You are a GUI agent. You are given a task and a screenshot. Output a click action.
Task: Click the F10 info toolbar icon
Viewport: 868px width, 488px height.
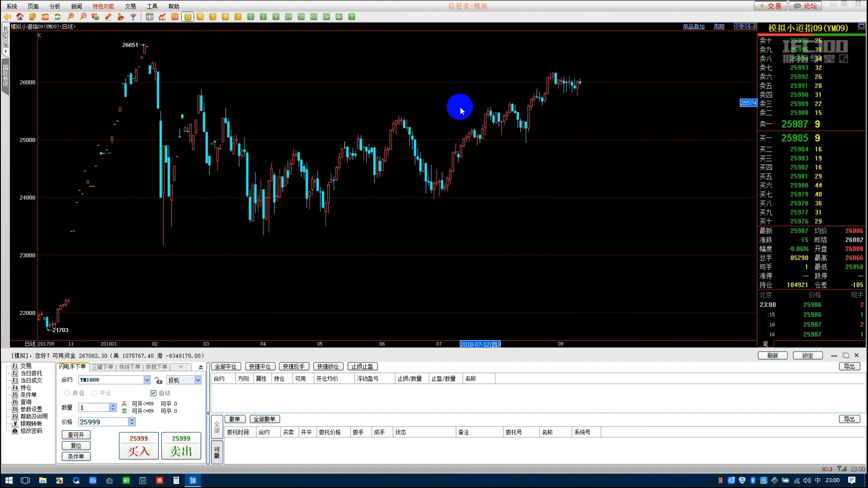45,17
